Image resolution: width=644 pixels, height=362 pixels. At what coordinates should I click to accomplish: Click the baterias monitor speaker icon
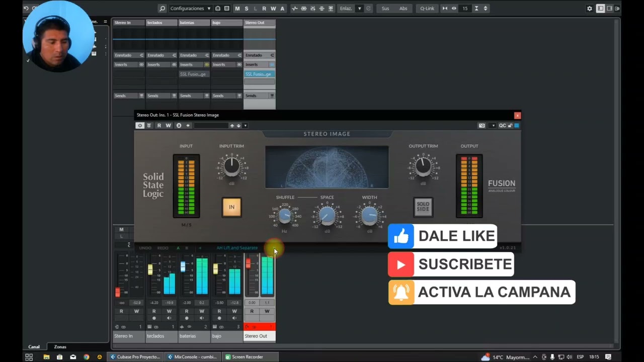(202, 318)
